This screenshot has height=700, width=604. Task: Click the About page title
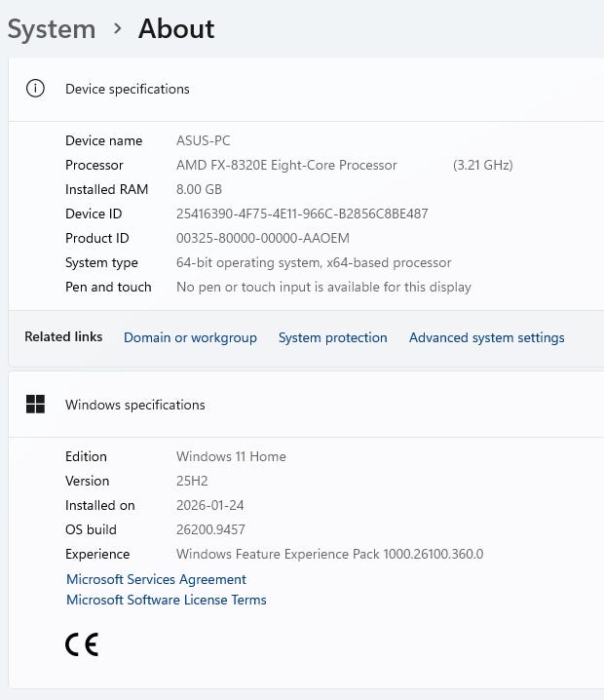tap(176, 29)
